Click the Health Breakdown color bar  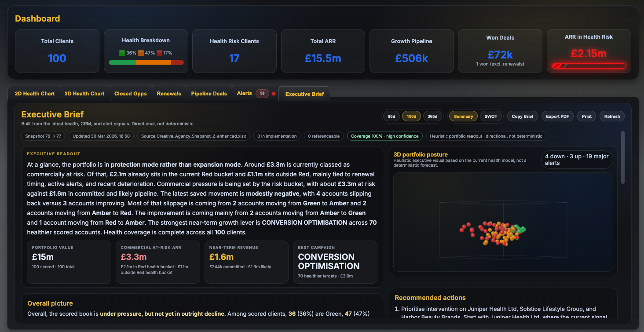pyautogui.click(x=146, y=62)
